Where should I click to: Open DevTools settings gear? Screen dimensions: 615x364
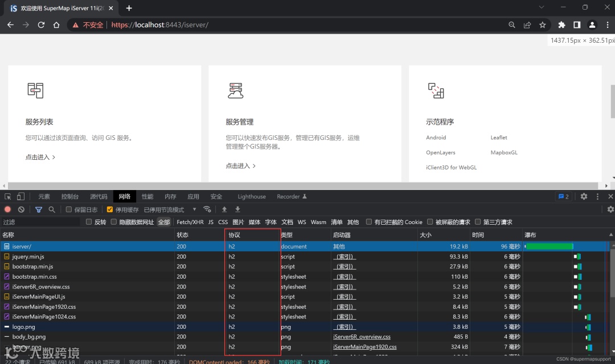(584, 196)
